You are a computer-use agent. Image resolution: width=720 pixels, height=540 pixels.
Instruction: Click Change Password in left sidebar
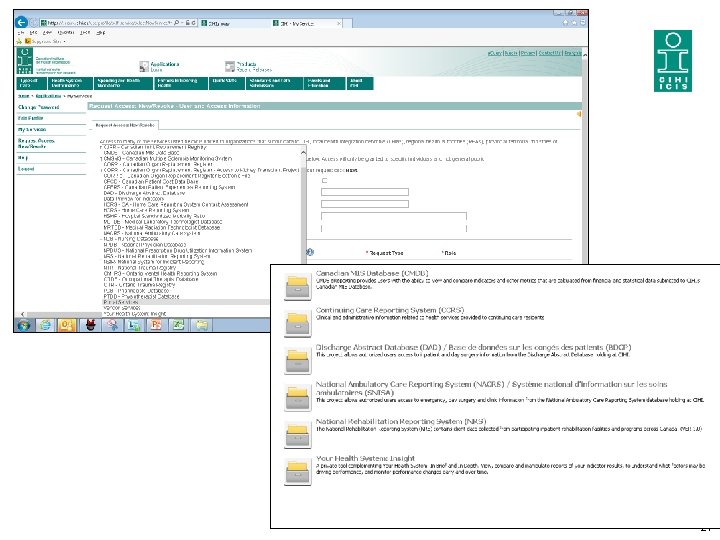coord(39,107)
